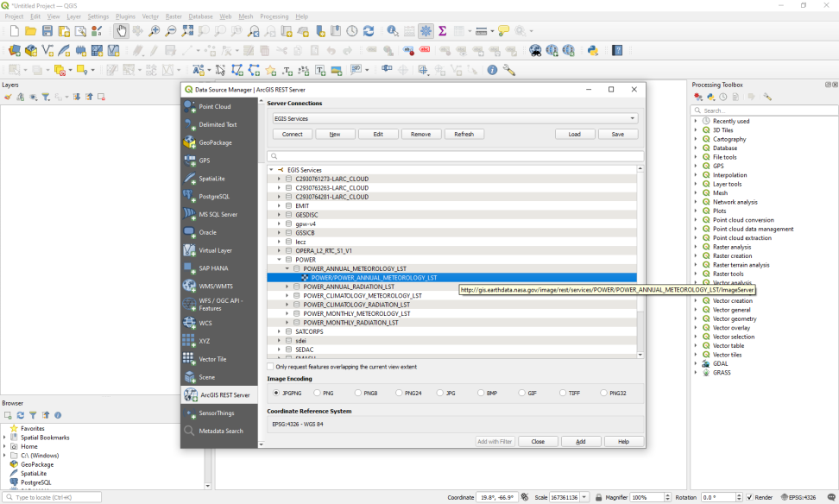Open the Scale dropdown in status bar
The height and width of the screenshot is (504, 839).
(x=584, y=497)
